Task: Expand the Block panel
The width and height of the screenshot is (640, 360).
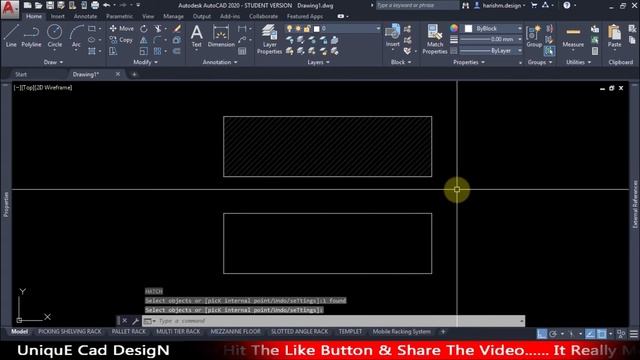Action: click(x=401, y=62)
